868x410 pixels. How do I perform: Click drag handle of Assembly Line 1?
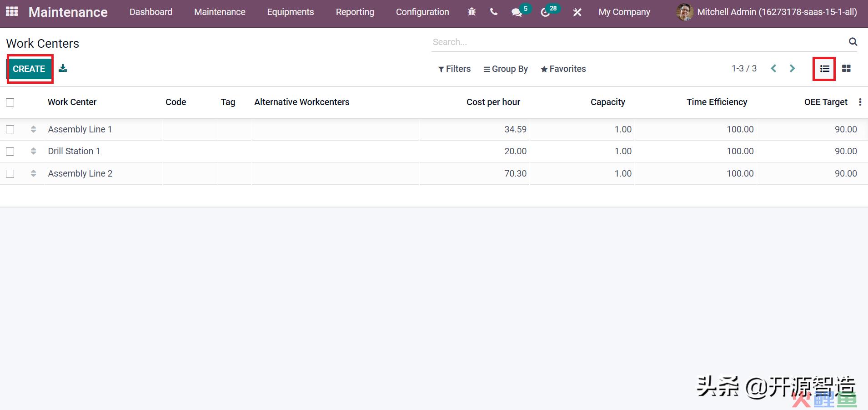(33, 129)
